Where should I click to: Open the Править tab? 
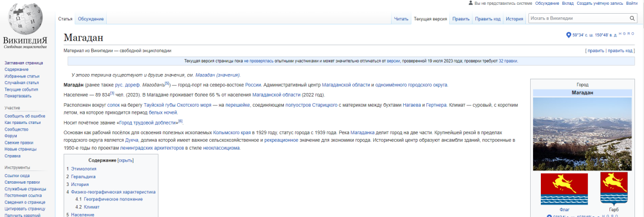coord(461,19)
